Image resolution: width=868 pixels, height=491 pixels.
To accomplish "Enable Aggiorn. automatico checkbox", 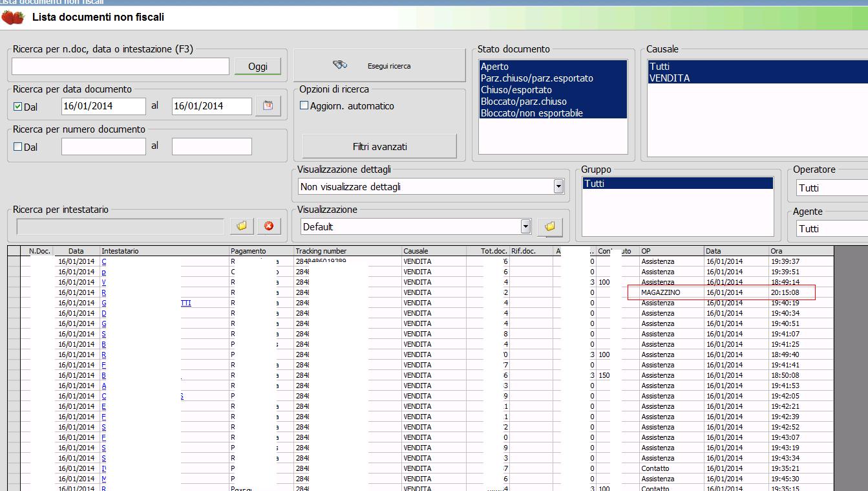I will point(304,106).
